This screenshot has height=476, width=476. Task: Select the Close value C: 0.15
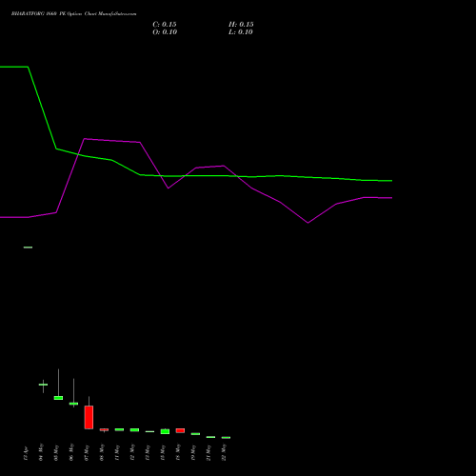tap(165, 25)
